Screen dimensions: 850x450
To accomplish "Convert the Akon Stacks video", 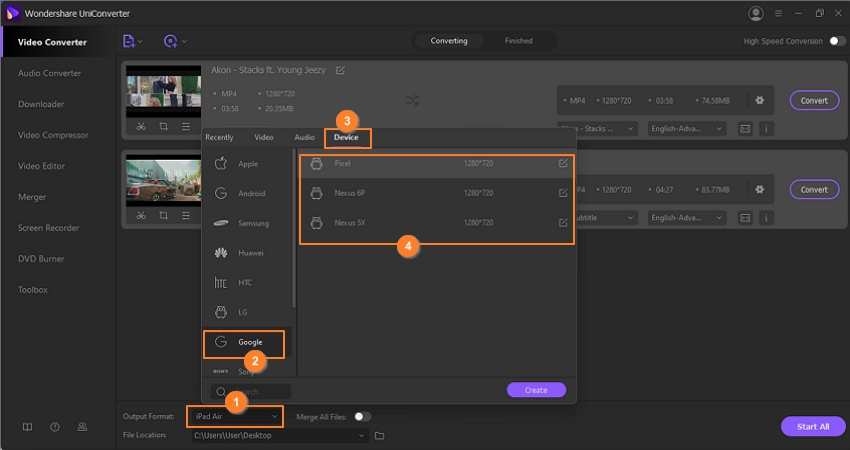I will point(814,100).
